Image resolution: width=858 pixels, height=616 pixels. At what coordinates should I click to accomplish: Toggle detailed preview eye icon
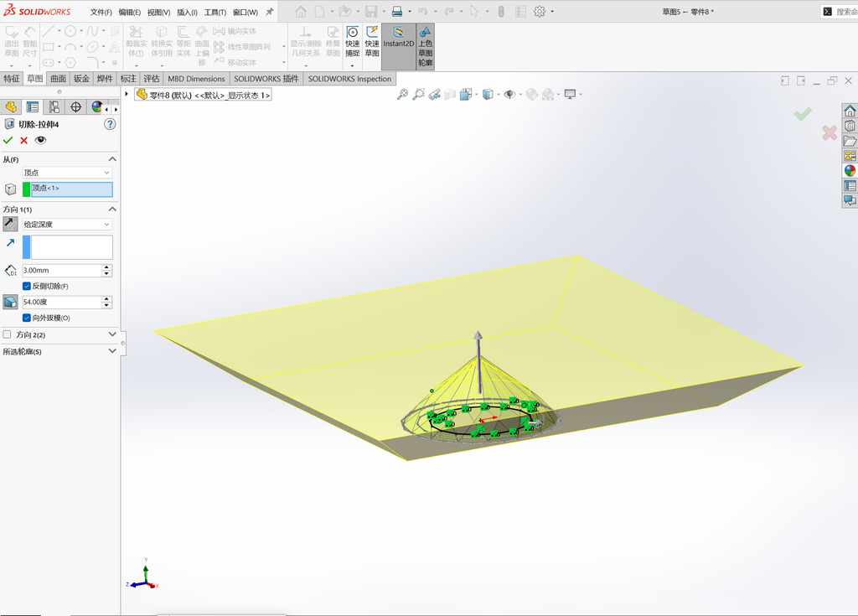40,140
